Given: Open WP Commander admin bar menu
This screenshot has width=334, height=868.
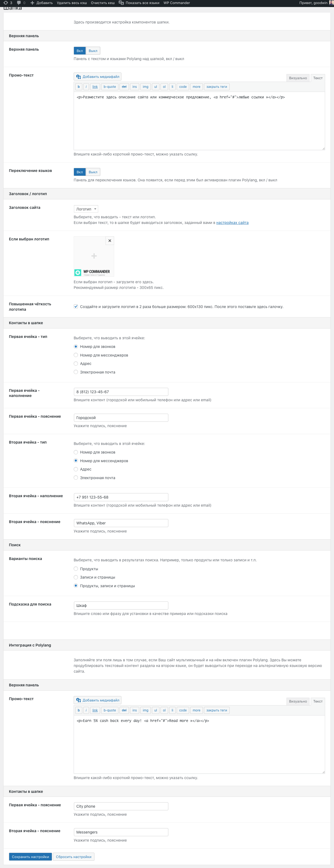Looking at the screenshot, I should click(176, 3).
